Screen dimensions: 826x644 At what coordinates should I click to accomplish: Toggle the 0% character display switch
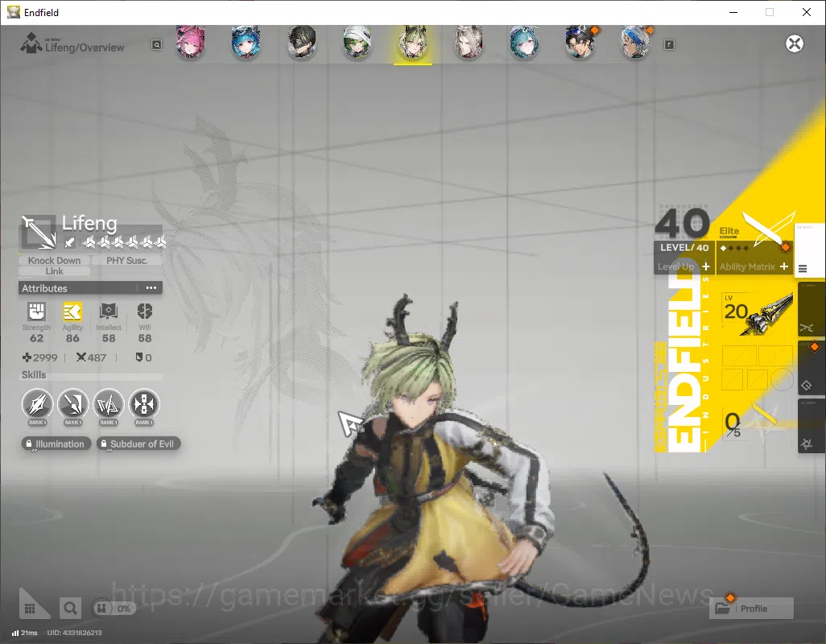tap(114, 609)
